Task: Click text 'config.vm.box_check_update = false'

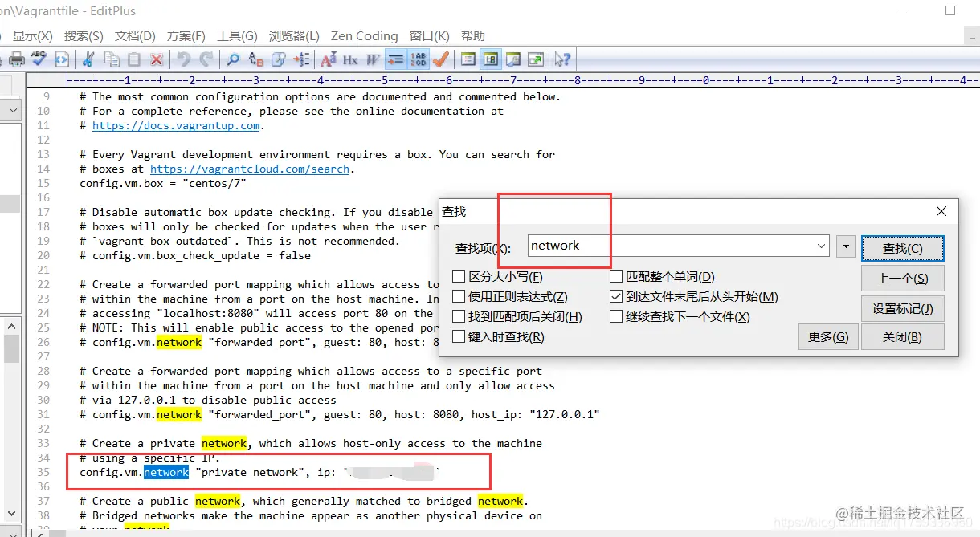Action: tap(202, 255)
